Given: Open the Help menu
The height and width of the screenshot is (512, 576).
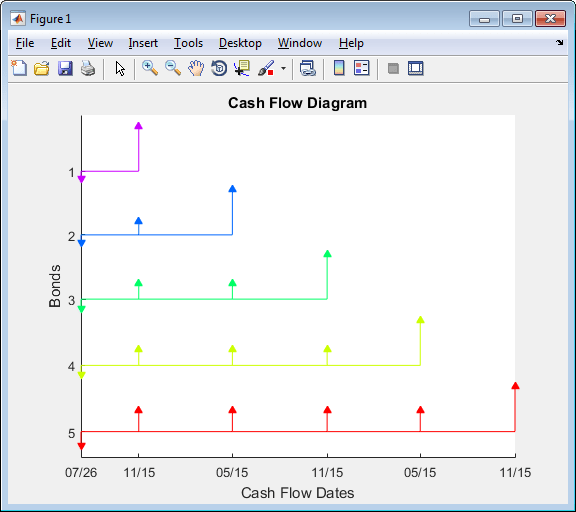Looking at the screenshot, I should (x=351, y=43).
